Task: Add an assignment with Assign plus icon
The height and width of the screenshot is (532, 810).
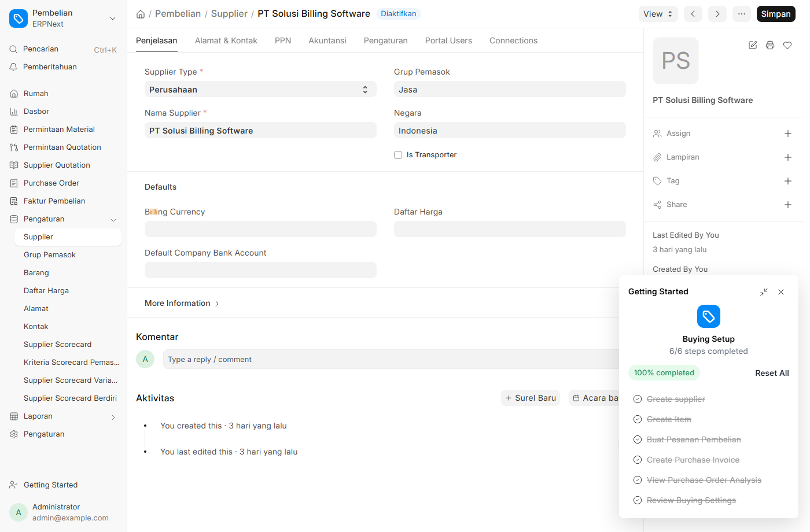Action: pos(788,134)
